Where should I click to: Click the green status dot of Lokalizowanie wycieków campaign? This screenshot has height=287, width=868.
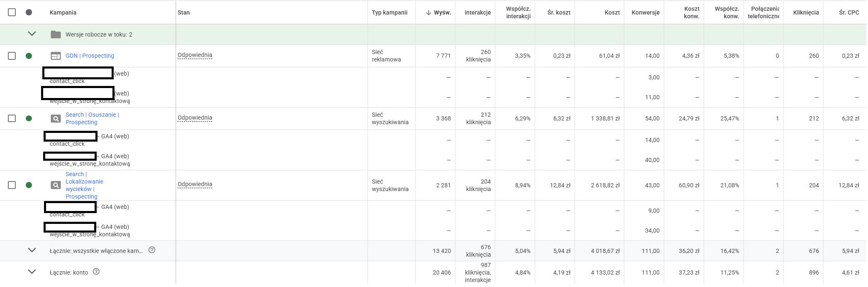(29, 185)
